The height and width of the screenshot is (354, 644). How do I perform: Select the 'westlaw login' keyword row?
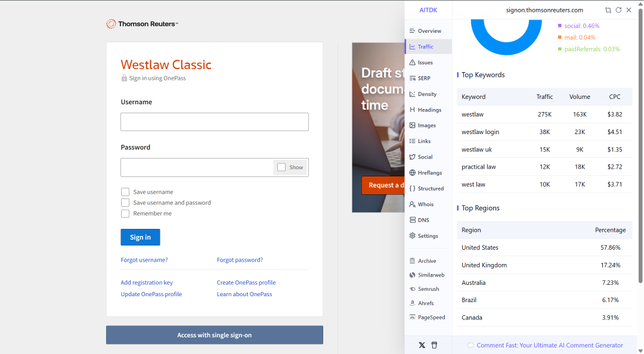(544, 132)
